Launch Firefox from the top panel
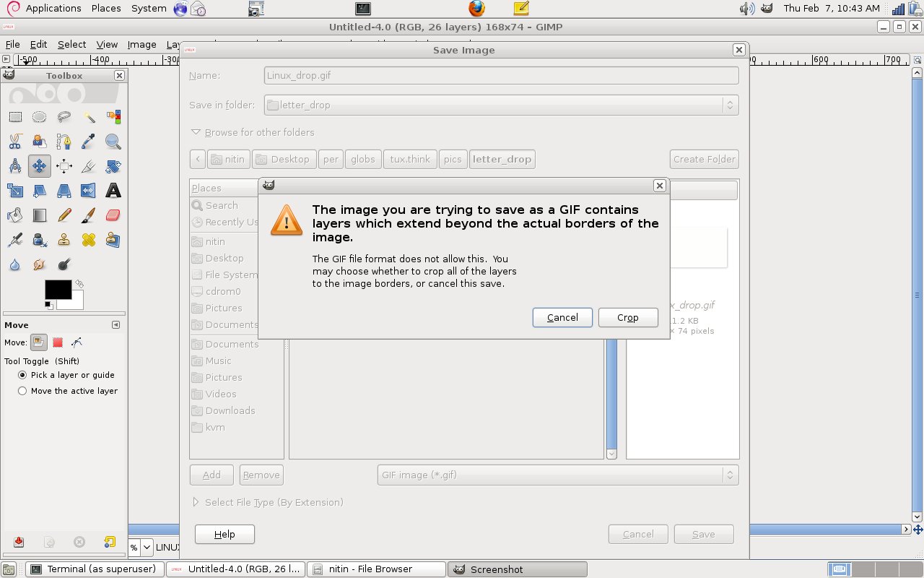Viewport: 924px width, 578px height. [476, 8]
